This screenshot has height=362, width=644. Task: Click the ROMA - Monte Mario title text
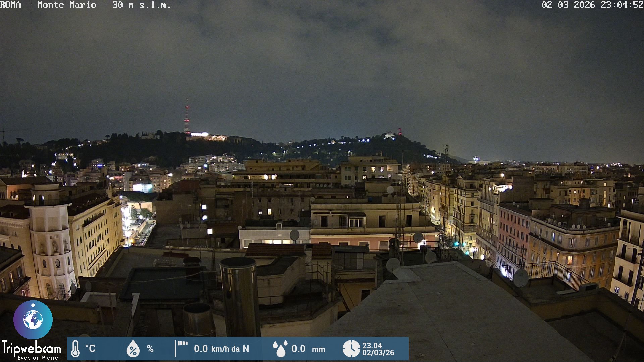(x=85, y=5)
